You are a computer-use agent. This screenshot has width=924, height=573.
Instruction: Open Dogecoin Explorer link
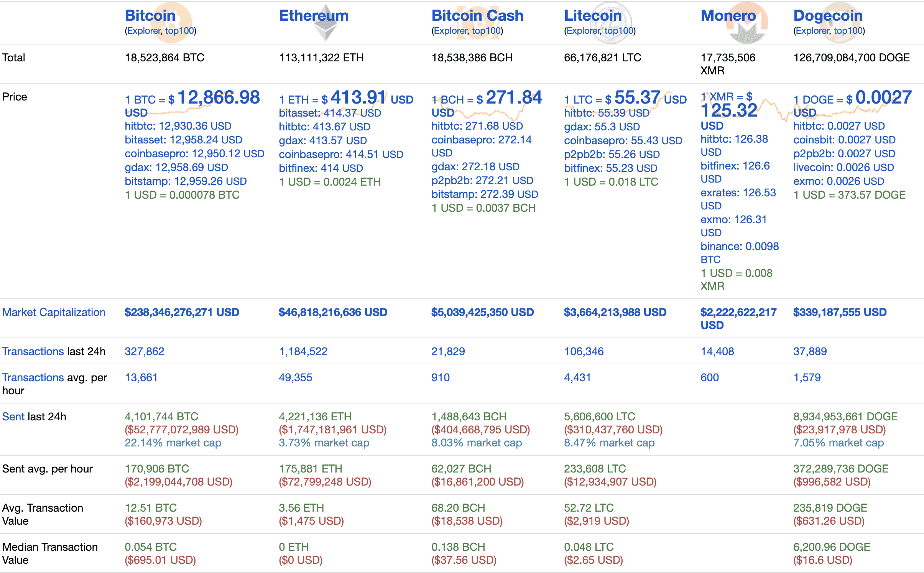[812, 31]
